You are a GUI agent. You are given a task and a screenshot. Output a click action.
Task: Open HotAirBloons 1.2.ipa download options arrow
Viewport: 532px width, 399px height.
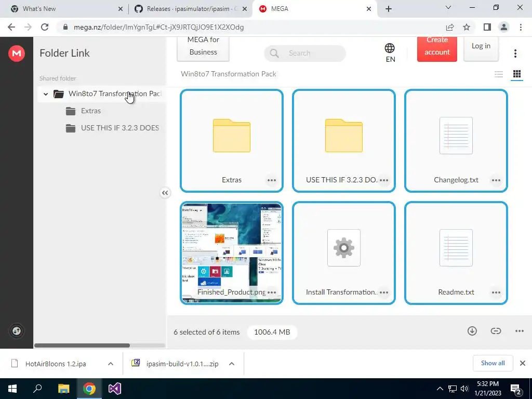[111, 364]
